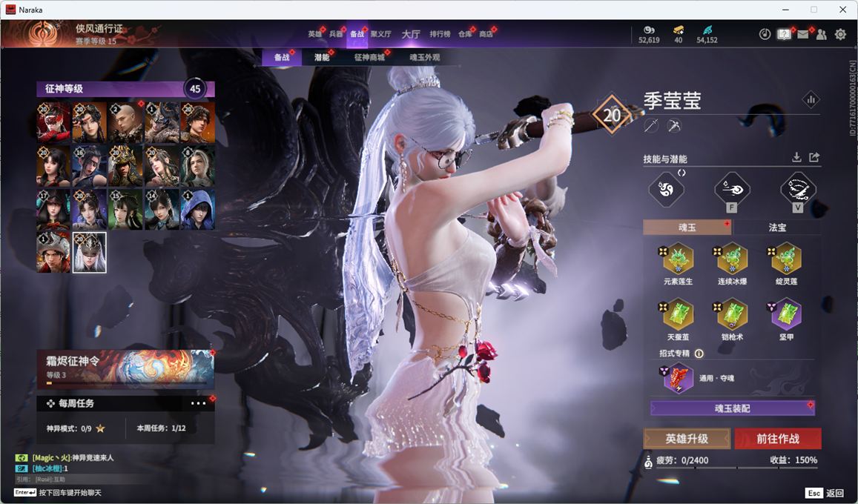Open the mail envelope icon

click(x=802, y=34)
